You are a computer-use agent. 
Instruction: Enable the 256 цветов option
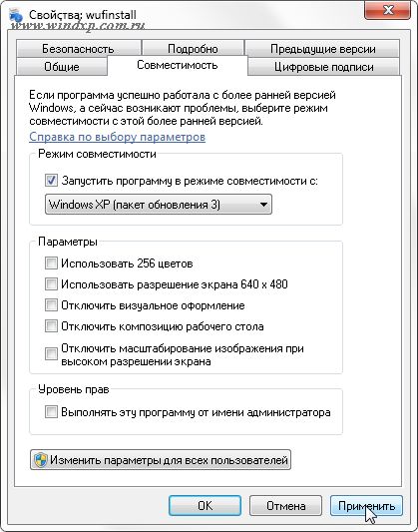(51, 263)
